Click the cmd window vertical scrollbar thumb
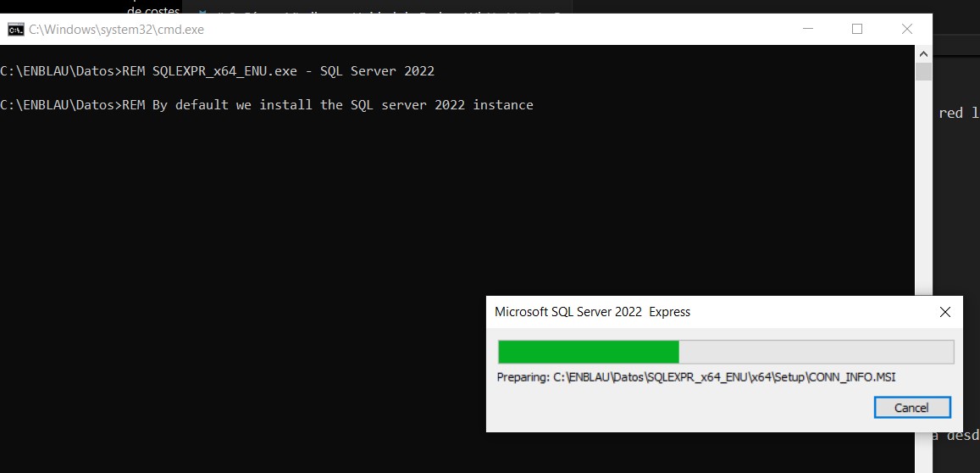Viewport: 980px width, 473px height. (923, 71)
